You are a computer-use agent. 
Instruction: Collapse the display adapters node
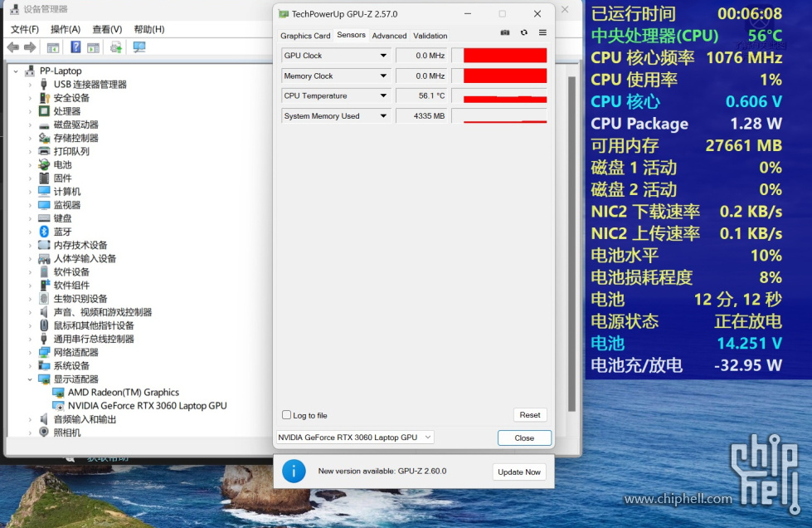point(30,379)
